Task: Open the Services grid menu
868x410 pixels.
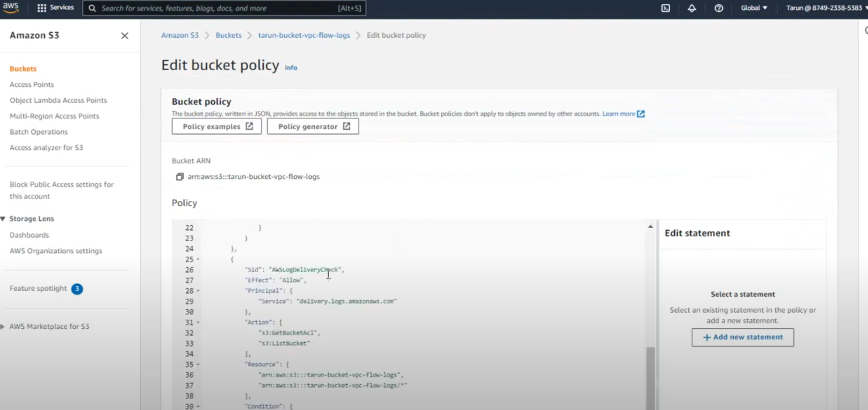Action: [55, 8]
